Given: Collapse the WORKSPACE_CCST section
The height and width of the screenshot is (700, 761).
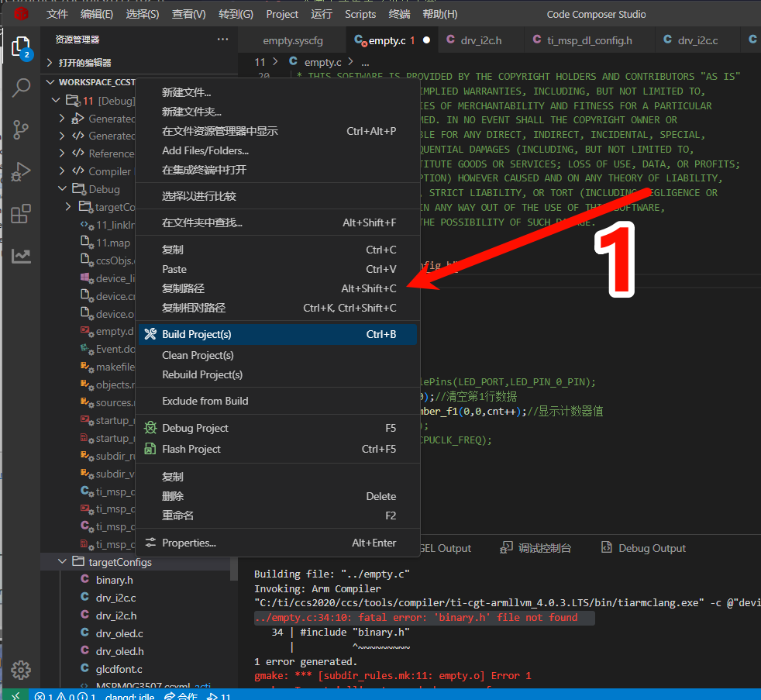Looking at the screenshot, I should [x=50, y=82].
